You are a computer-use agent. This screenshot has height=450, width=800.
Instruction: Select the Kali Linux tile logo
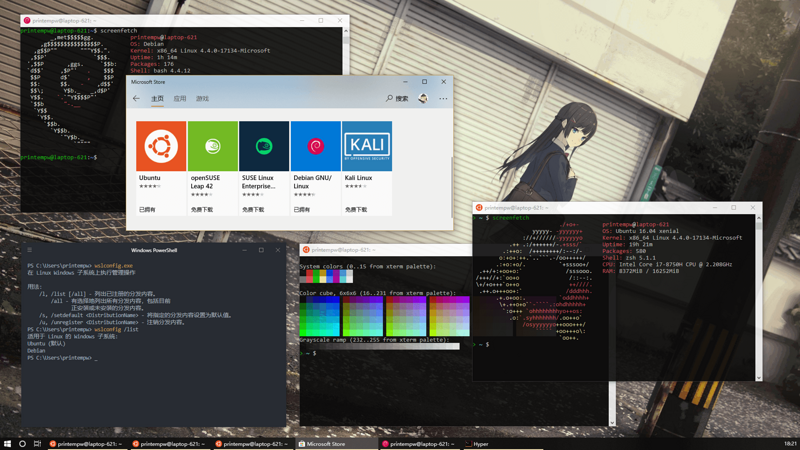[367, 146]
